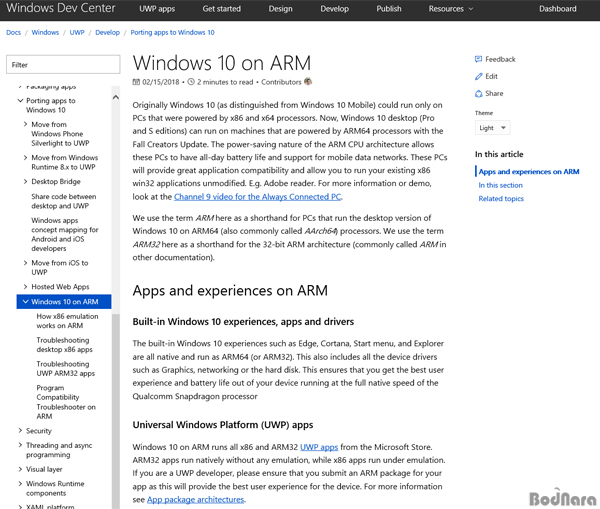This screenshot has width=600, height=509.
Task: Click Porting apps to Windows 10 breadcrumb
Action: [x=173, y=33]
